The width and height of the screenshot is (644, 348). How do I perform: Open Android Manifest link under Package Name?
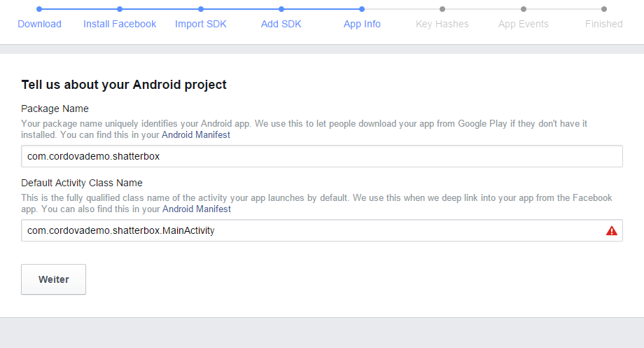(x=196, y=134)
